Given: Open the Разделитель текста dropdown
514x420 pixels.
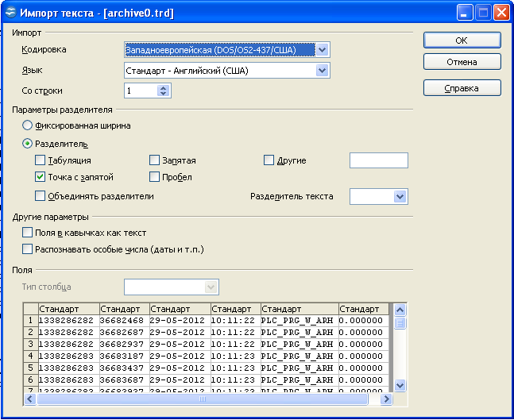Looking at the screenshot, I should (x=400, y=197).
